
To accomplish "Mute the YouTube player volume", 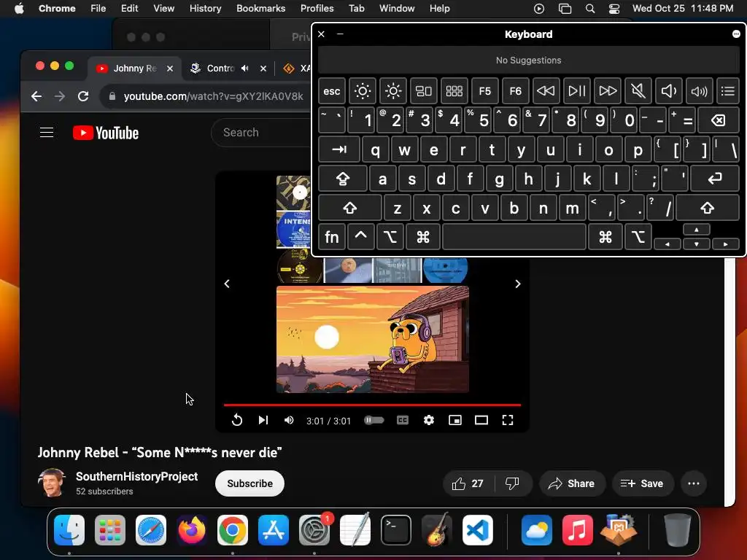I will (x=289, y=420).
